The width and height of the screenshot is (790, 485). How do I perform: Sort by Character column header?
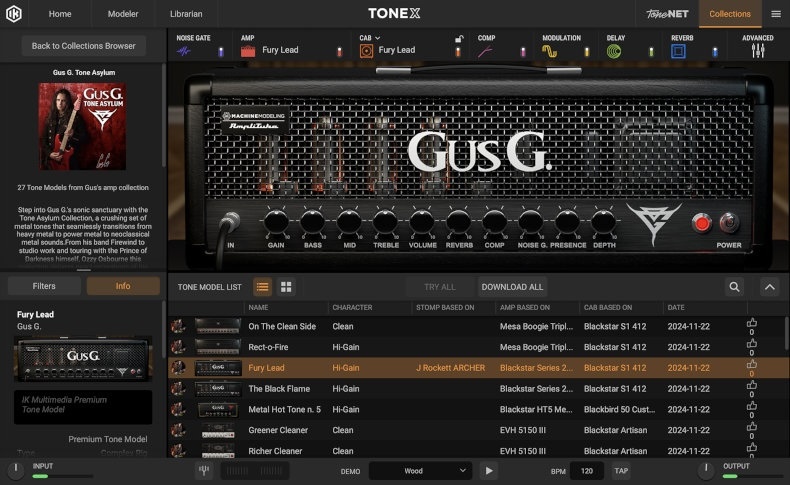tap(352, 307)
